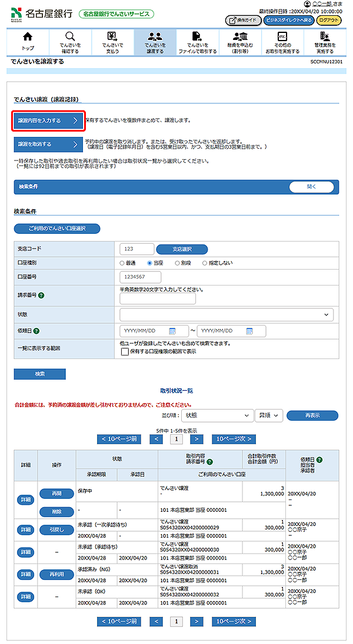This screenshot has width=353, height=644.
Task: Open でんさいを確認する magnifier icon
Action: pyautogui.click(x=70, y=37)
